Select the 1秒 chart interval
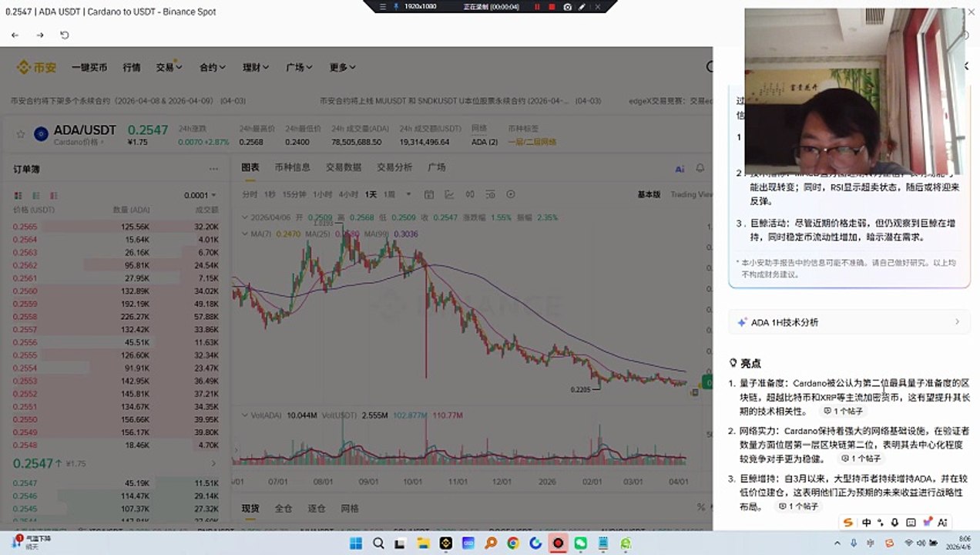The height and width of the screenshot is (555, 980). pos(270,194)
